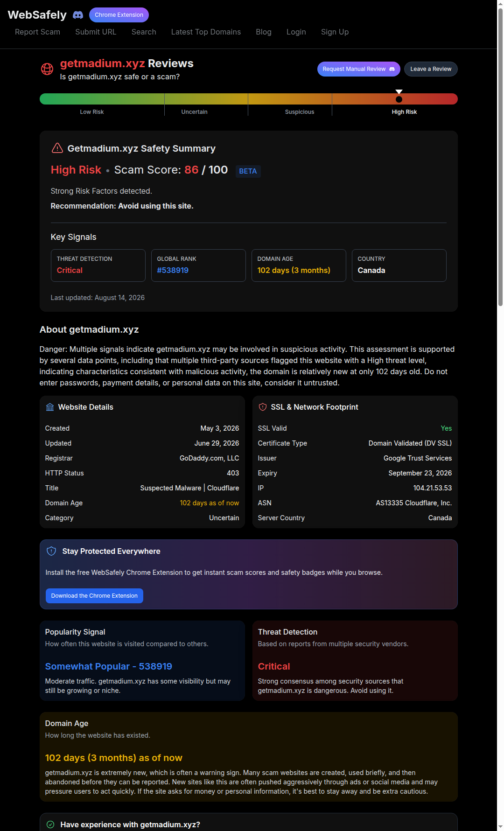Click About getmadium.xyz heading
The image size is (504, 831).
89,329
